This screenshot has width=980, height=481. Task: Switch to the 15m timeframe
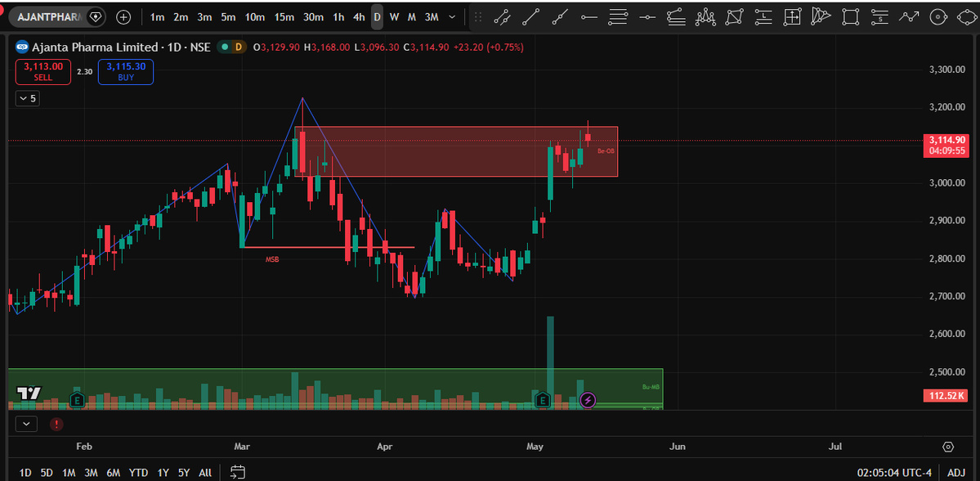284,17
